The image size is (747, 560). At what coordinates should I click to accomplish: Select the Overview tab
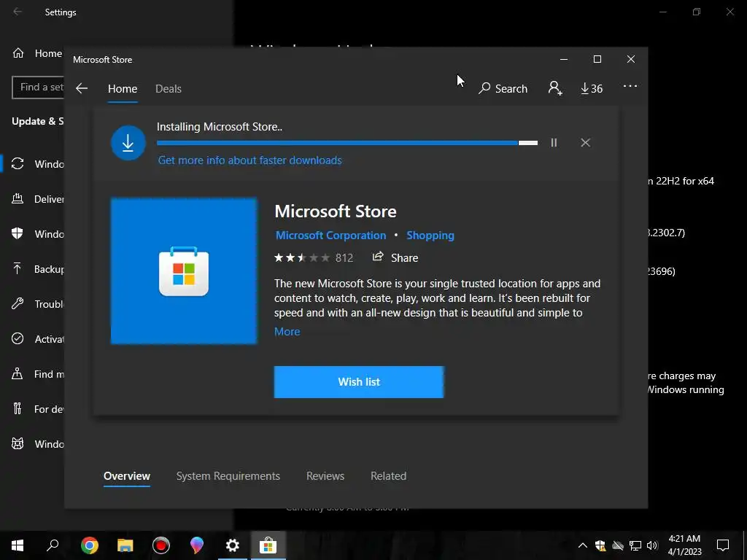point(127,476)
